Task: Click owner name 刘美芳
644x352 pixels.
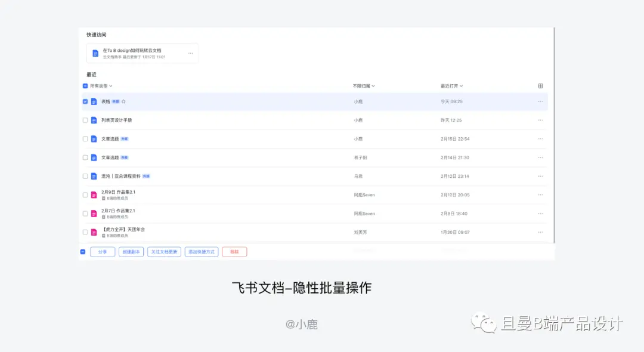Action: 361,233
